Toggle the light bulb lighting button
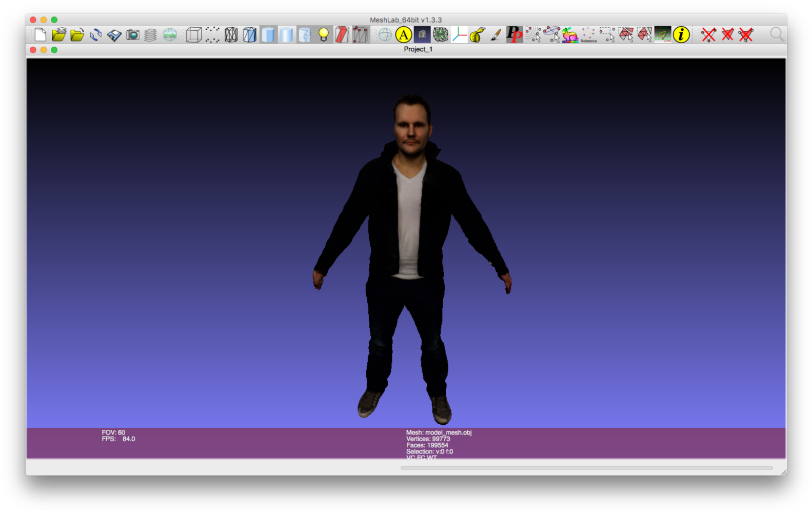Screen dimensions: 812x514 point(323,35)
